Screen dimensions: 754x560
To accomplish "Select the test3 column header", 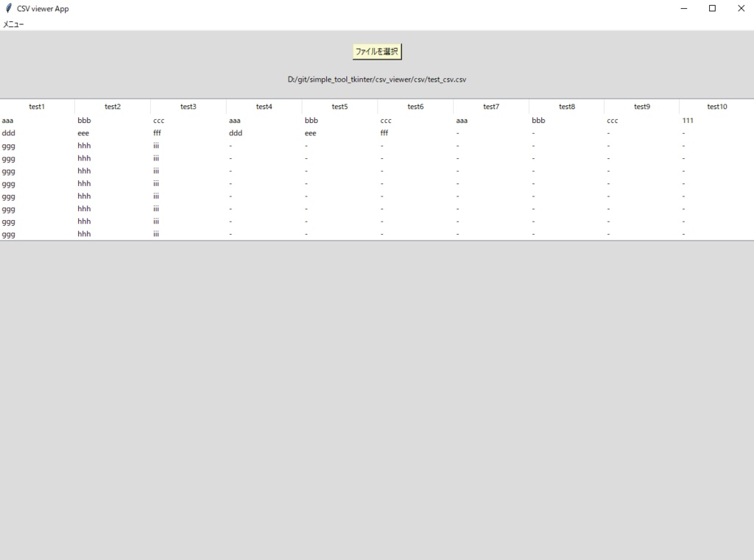I will [x=188, y=107].
